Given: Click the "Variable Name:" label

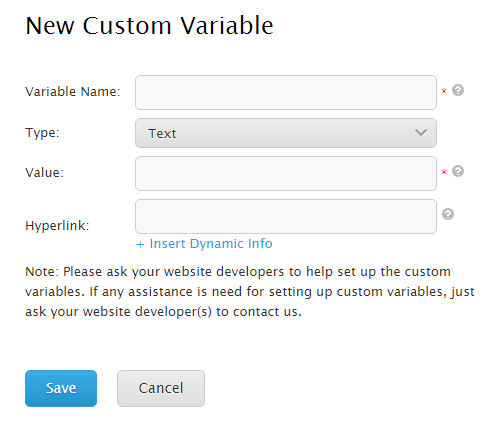Looking at the screenshot, I should pyautogui.click(x=73, y=91).
